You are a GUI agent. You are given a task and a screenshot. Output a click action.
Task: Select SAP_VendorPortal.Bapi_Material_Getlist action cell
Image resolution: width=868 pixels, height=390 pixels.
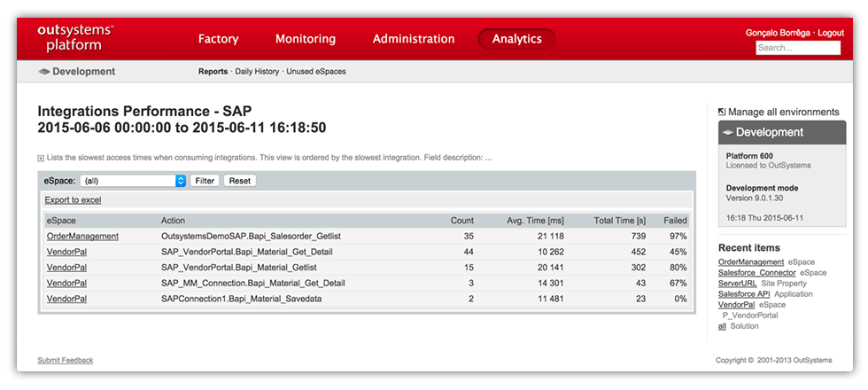[x=238, y=267]
